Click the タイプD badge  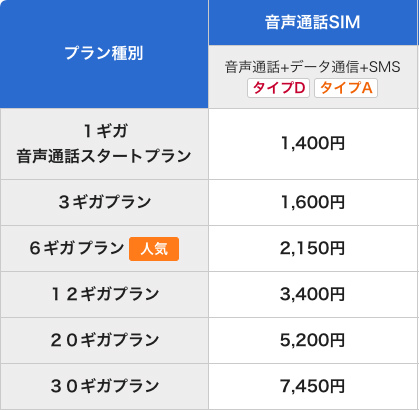click(x=278, y=88)
